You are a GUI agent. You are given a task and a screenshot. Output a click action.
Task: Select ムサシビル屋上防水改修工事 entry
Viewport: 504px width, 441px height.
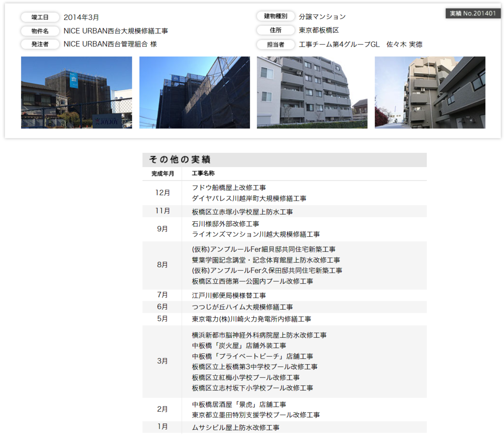(235, 428)
